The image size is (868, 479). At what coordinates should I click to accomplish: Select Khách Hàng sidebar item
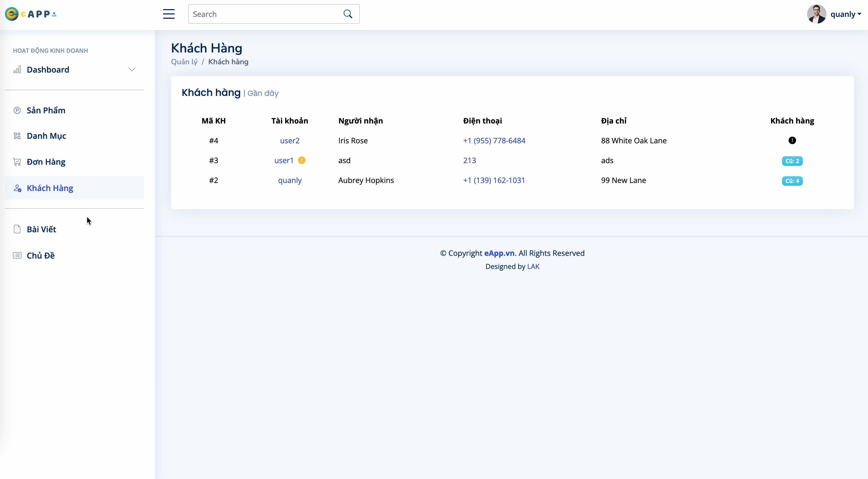pos(75,188)
